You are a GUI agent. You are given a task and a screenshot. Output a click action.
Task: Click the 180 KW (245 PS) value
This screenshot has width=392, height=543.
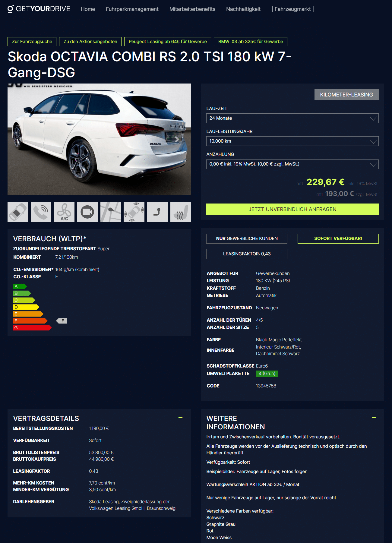click(273, 281)
